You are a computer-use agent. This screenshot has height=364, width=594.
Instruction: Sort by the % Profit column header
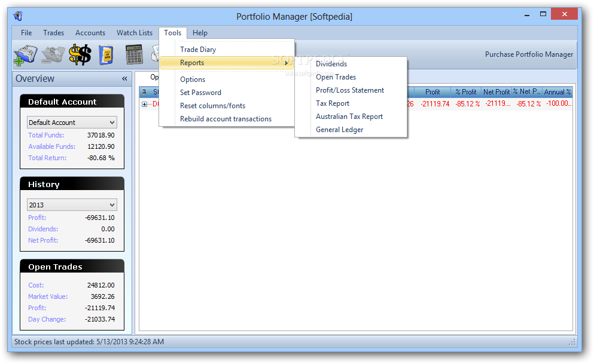point(465,92)
